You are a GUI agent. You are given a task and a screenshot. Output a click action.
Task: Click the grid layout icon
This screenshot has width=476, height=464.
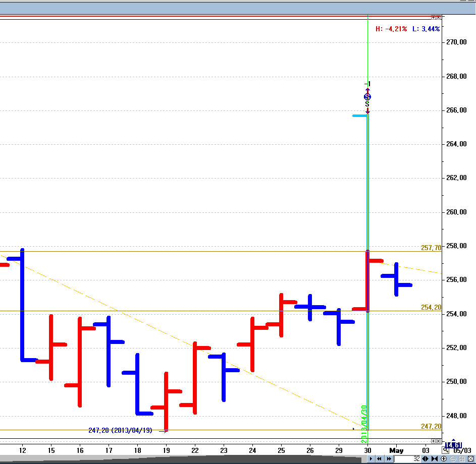tap(461, 459)
